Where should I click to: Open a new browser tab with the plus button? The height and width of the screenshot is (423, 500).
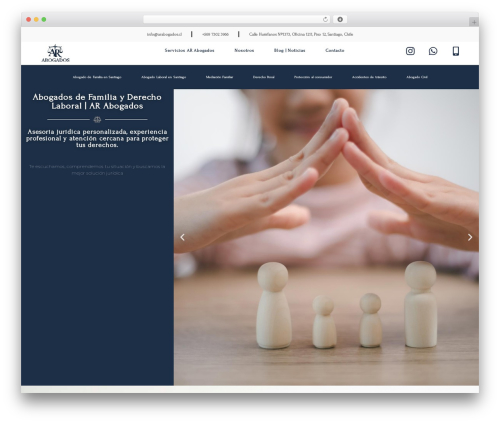pos(474,22)
